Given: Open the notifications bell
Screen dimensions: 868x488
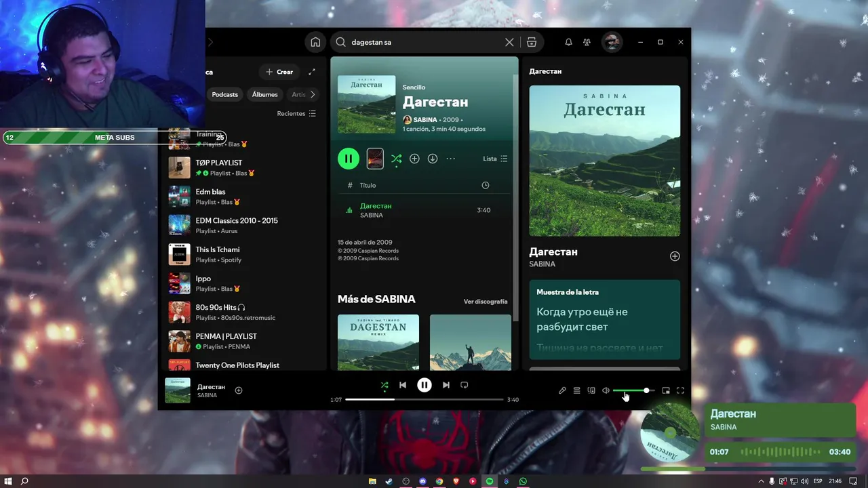Looking at the screenshot, I should click(568, 42).
